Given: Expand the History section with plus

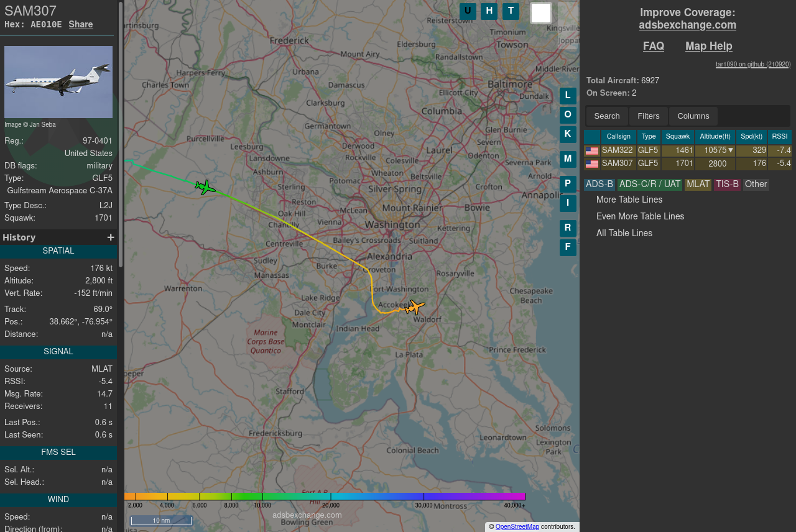Looking at the screenshot, I should coord(111,237).
